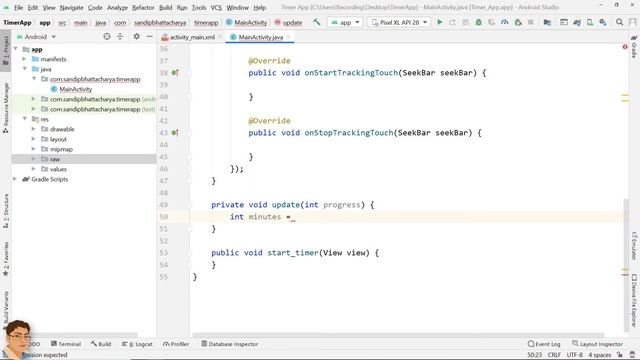The image size is (640, 360).
Task: Expand the layout folder
Action: pos(33,139)
